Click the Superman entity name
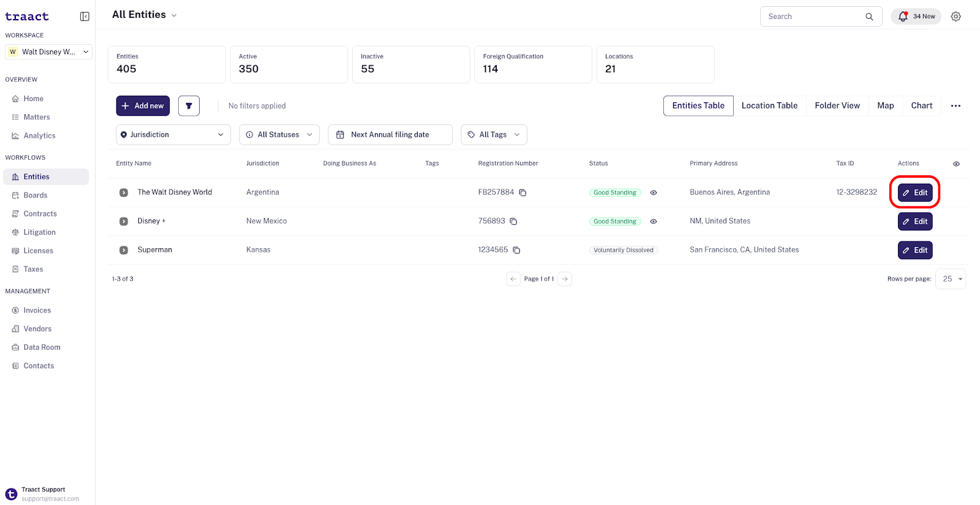Screen dimensions: 980x505 155,250
